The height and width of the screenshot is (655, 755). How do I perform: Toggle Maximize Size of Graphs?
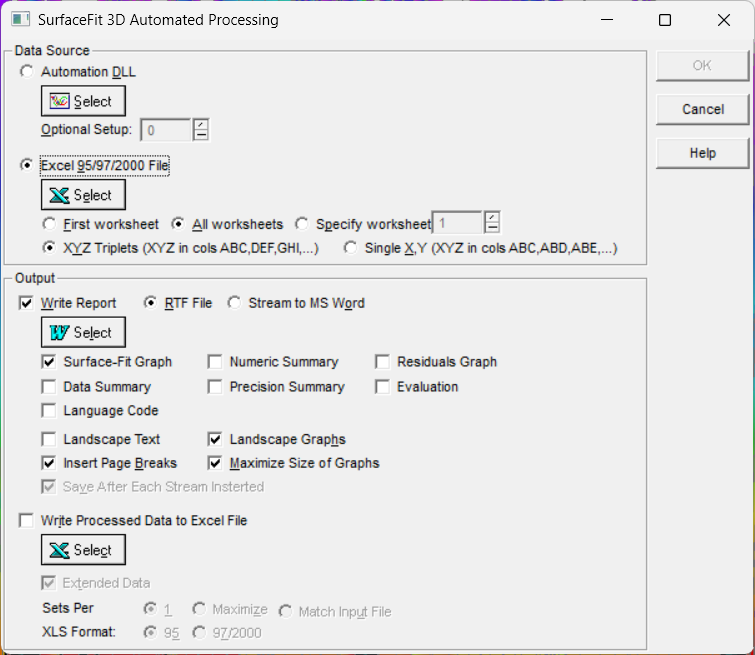tap(215, 463)
